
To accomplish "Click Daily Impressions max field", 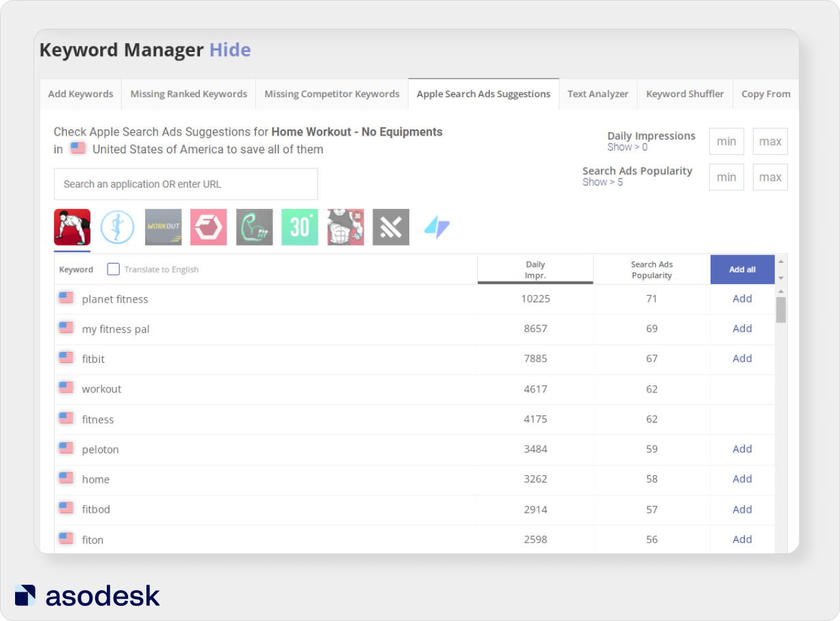I will point(770,142).
